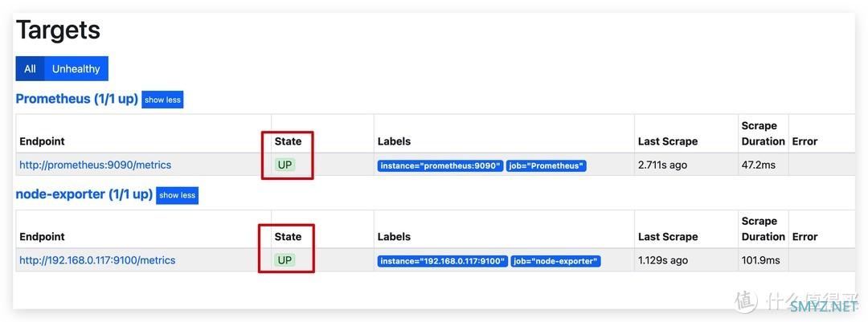Collapse node-exporter group with show less
868x322 pixels.
click(x=177, y=195)
